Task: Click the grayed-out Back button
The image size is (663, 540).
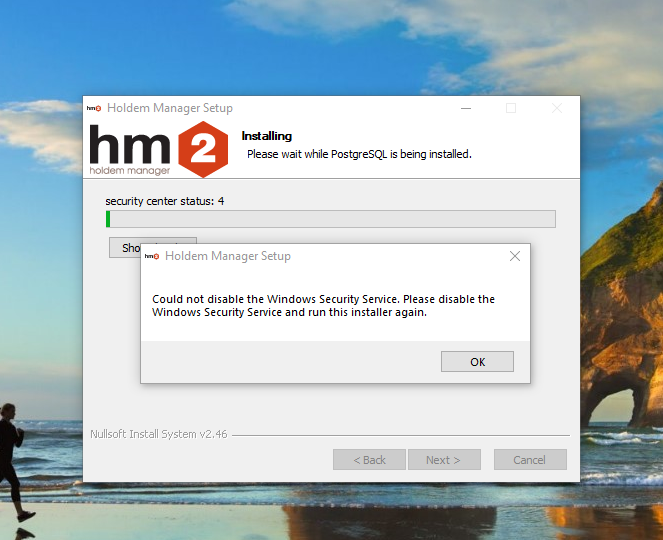Action: pyautogui.click(x=369, y=460)
